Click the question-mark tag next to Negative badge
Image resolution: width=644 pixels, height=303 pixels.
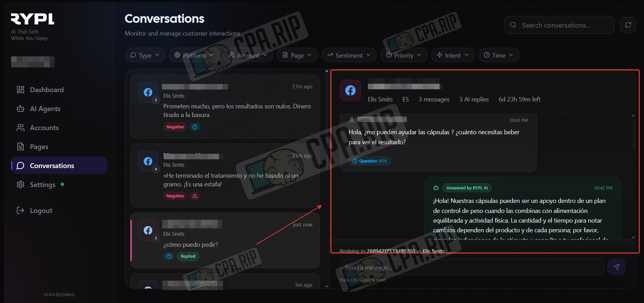[195, 127]
